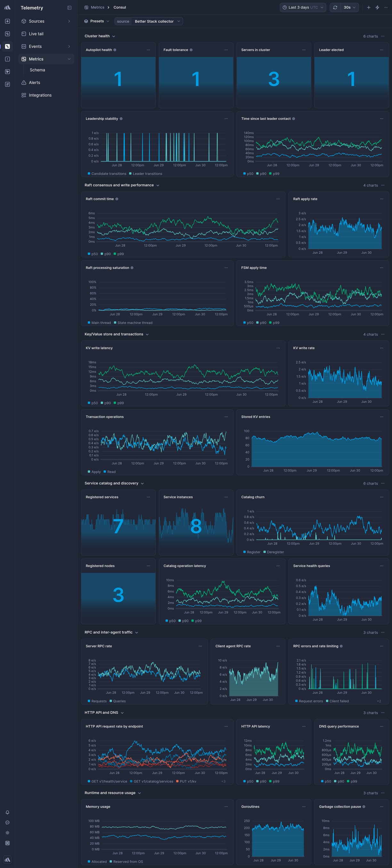Open the Memory usage chart menu

(226, 807)
